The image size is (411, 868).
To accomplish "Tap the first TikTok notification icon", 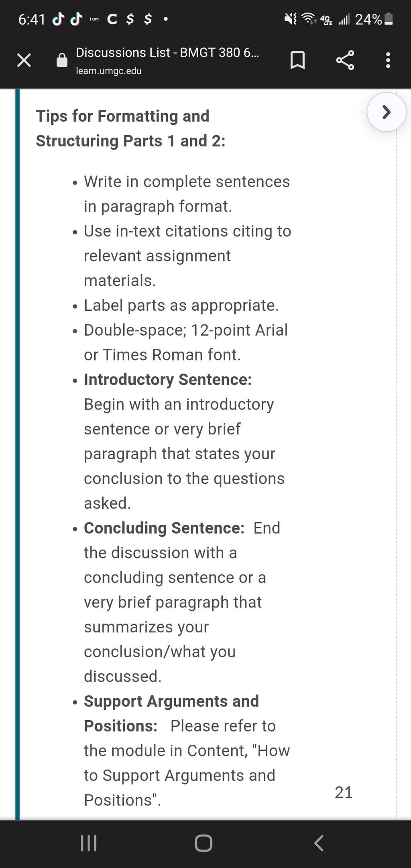I will click(59, 19).
